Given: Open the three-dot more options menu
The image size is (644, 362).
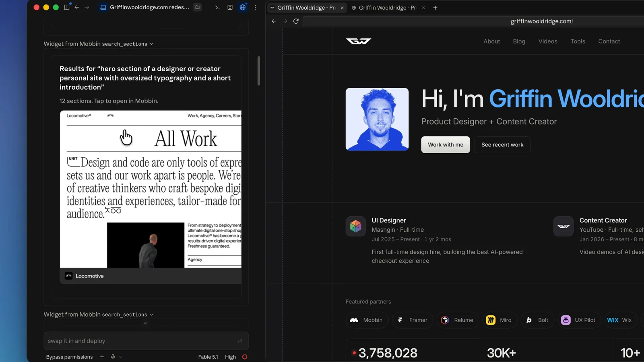Looking at the screenshot, I should coord(255,7).
